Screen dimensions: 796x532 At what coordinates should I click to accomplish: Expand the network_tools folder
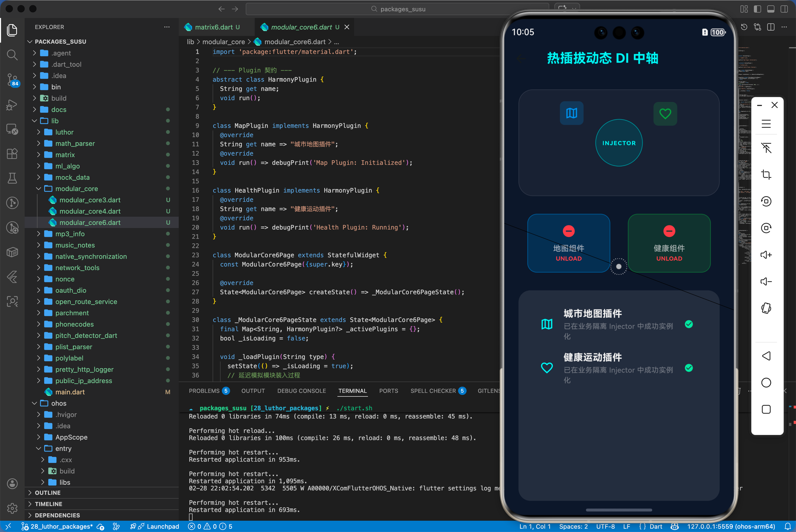tap(77, 268)
